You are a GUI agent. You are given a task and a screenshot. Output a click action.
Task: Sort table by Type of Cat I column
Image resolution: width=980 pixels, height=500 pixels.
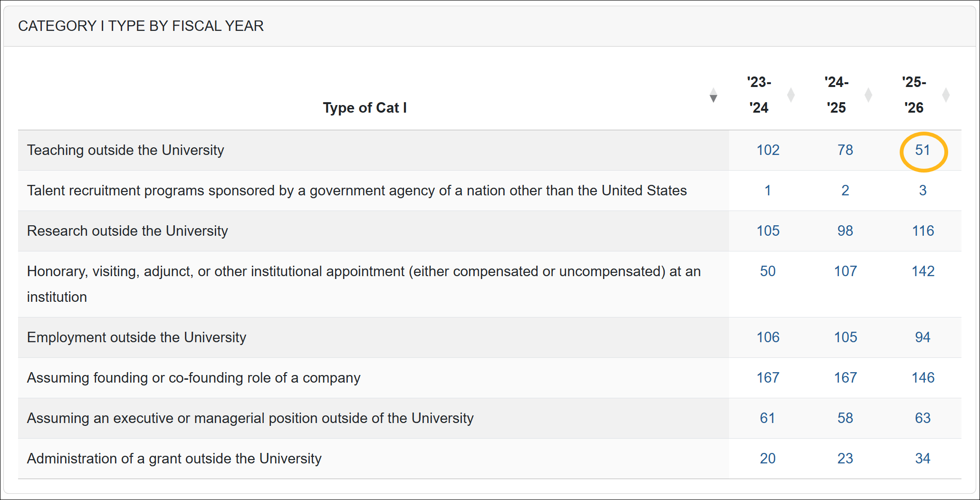click(713, 95)
